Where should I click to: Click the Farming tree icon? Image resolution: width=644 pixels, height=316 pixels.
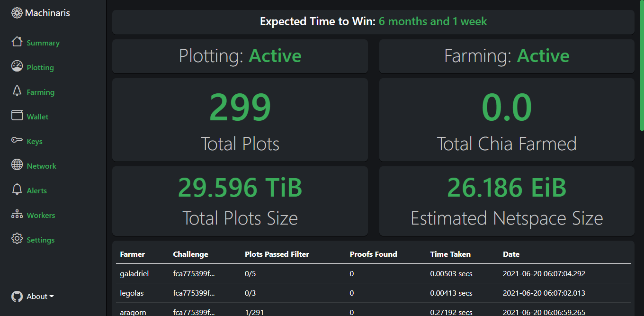point(17,91)
